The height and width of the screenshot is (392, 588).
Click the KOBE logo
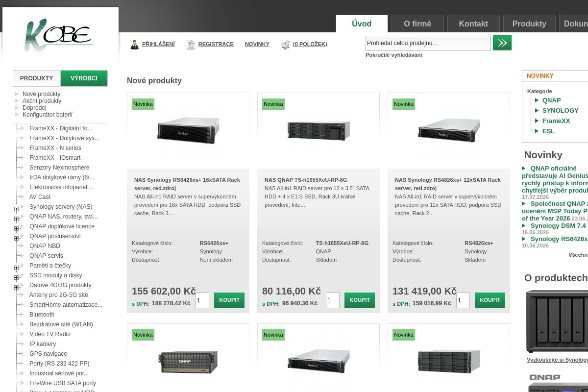pos(58,35)
